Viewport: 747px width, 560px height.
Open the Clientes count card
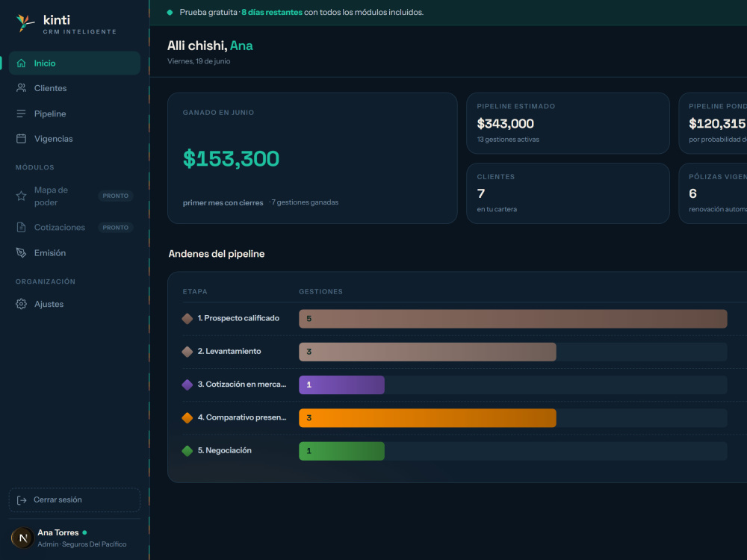[x=568, y=193]
